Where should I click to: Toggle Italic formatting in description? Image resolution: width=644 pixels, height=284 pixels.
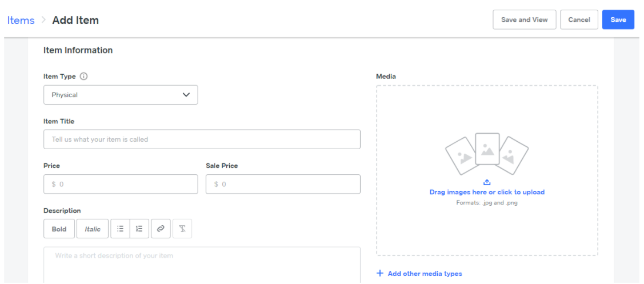[x=93, y=229]
